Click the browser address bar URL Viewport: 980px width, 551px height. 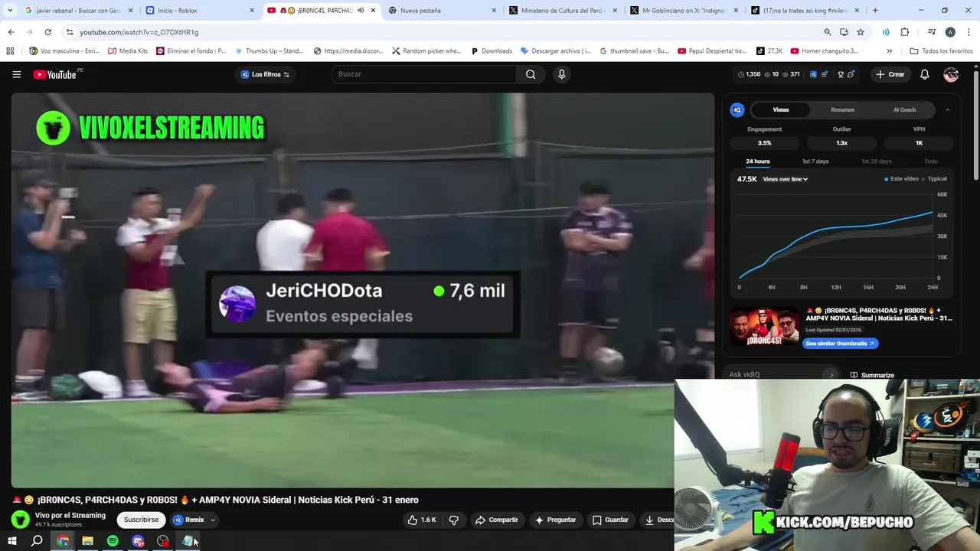pos(139,32)
